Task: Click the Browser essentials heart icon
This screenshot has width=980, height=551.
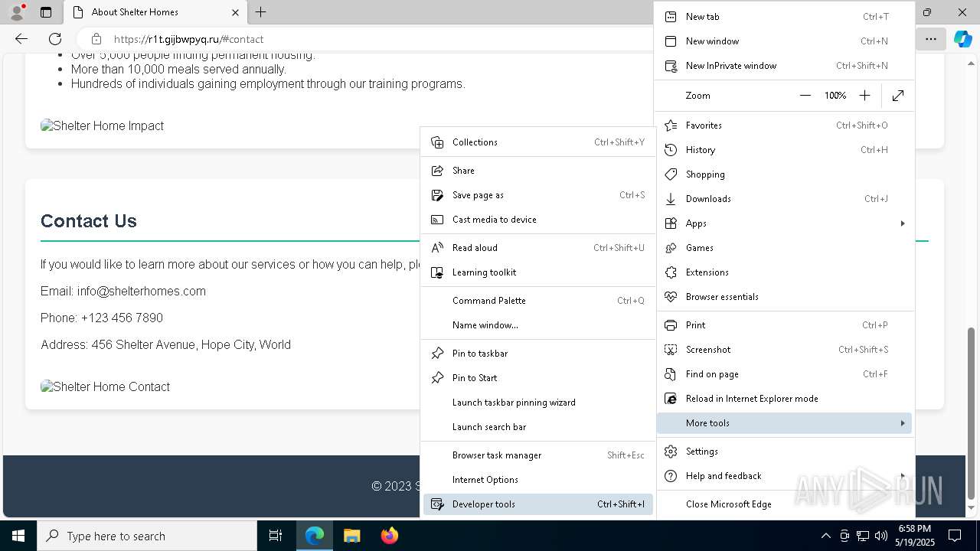Action: pos(671,297)
